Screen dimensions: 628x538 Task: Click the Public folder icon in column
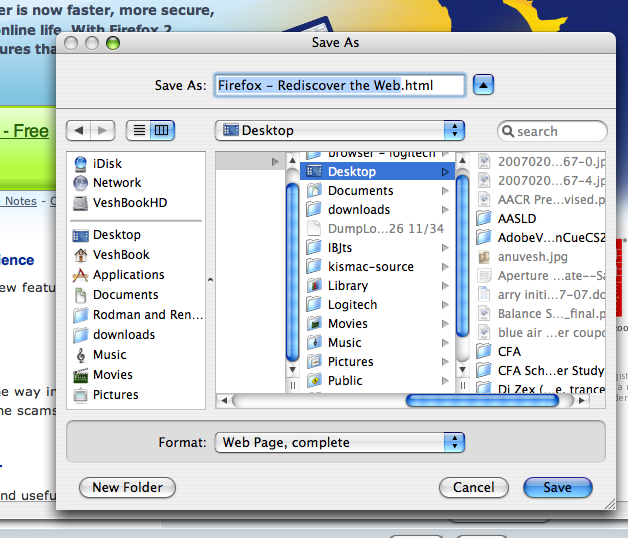(x=314, y=381)
